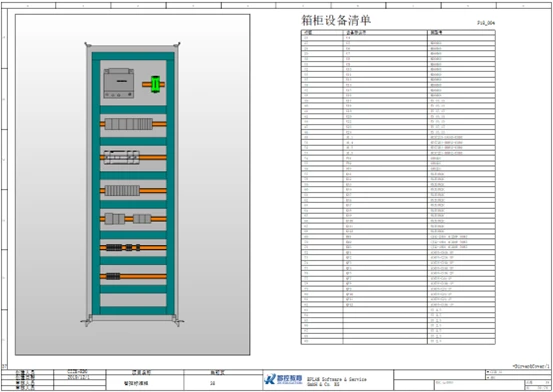
Task: Select the green component on the cabinet's top rail
Action: pyautogui.click(x=155, y=84)
